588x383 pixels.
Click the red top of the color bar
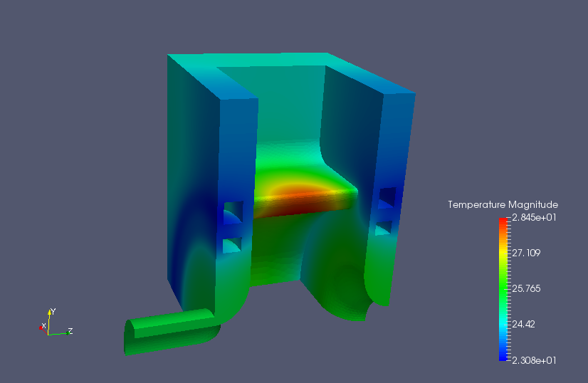coord(503,221)
